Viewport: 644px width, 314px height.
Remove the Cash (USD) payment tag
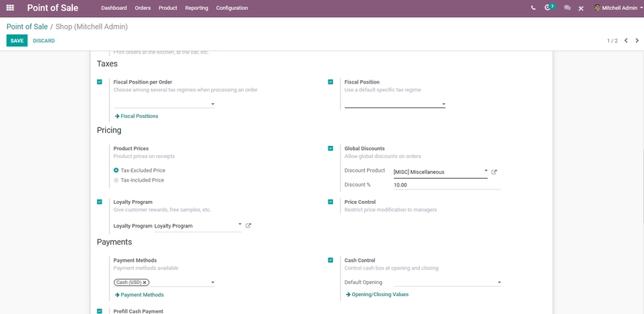coord(145,283)
